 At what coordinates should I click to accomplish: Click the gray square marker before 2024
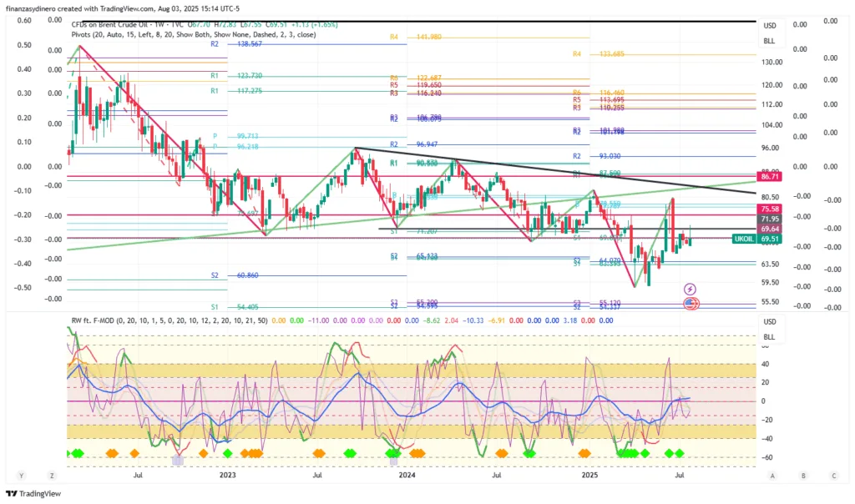[x=394, y=461]
